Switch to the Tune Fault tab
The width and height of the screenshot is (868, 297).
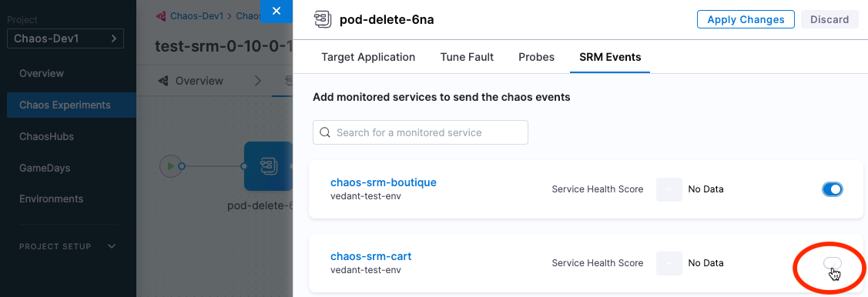coord(467,57)
